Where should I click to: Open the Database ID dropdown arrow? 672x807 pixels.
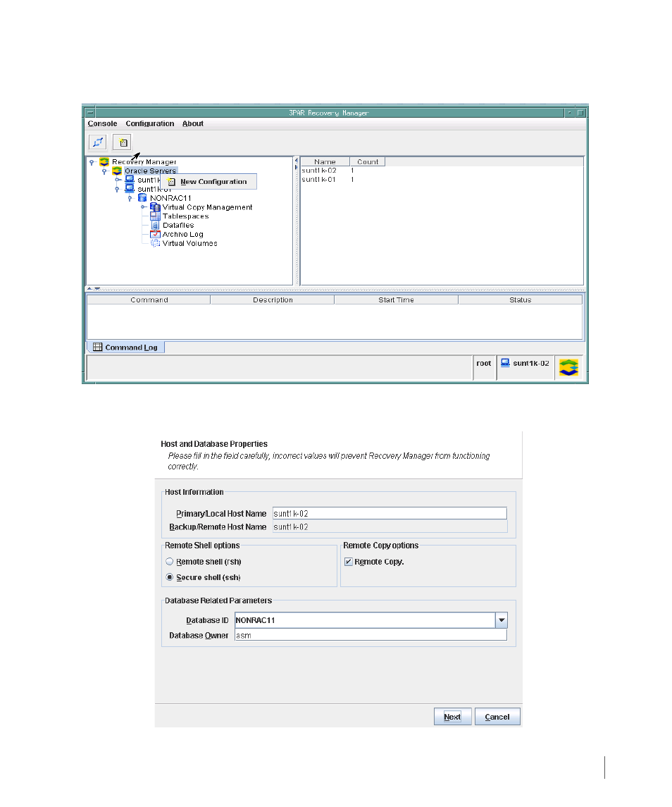[x=501, y=621]
